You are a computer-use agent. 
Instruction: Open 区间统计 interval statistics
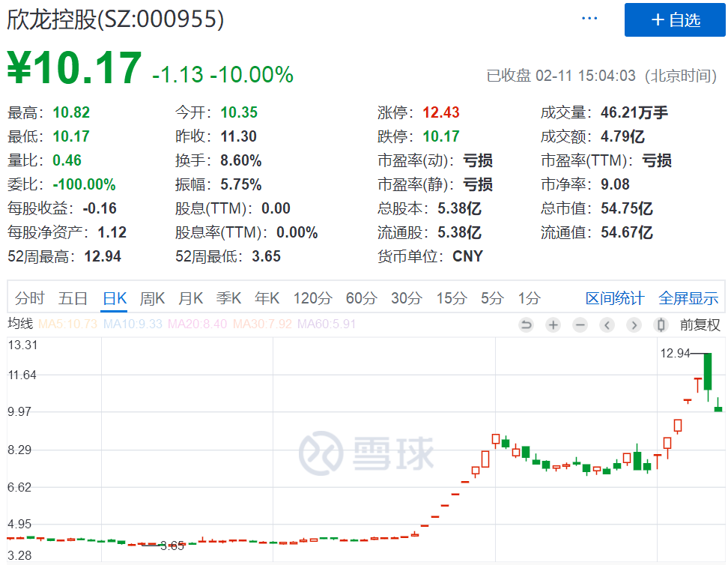coord(615,297)
